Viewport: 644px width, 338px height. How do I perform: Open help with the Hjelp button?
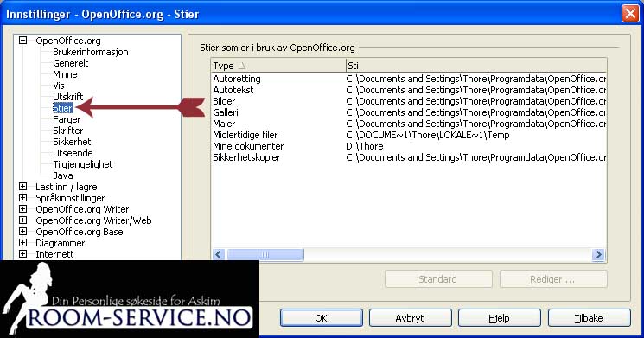pos(499,318)
